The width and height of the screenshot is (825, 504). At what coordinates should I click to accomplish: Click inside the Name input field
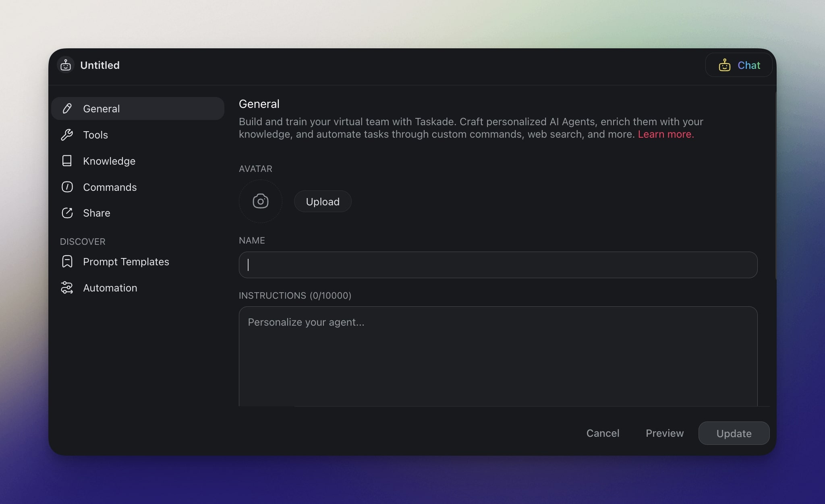497,265
